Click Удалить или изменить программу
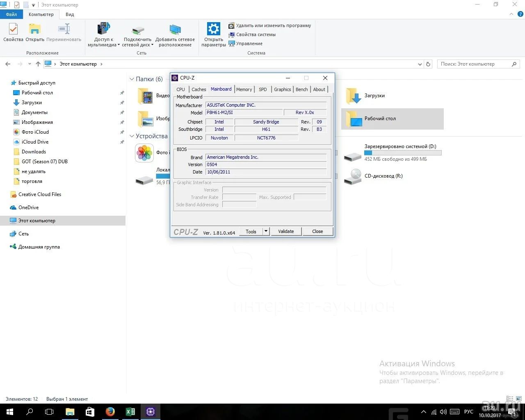 (270, 25)
